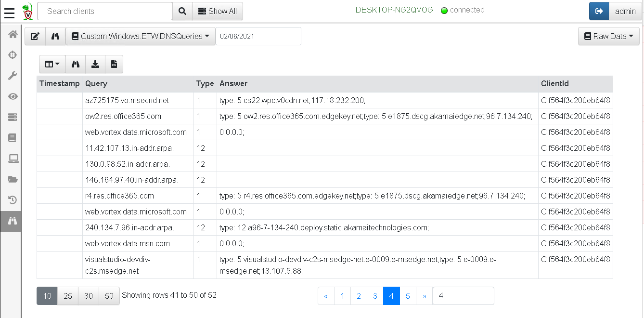This screenshot has width=644, height=318.
Task: Log out using the blue exit icon
Action: pyautogui.click(x=599, y=11)
